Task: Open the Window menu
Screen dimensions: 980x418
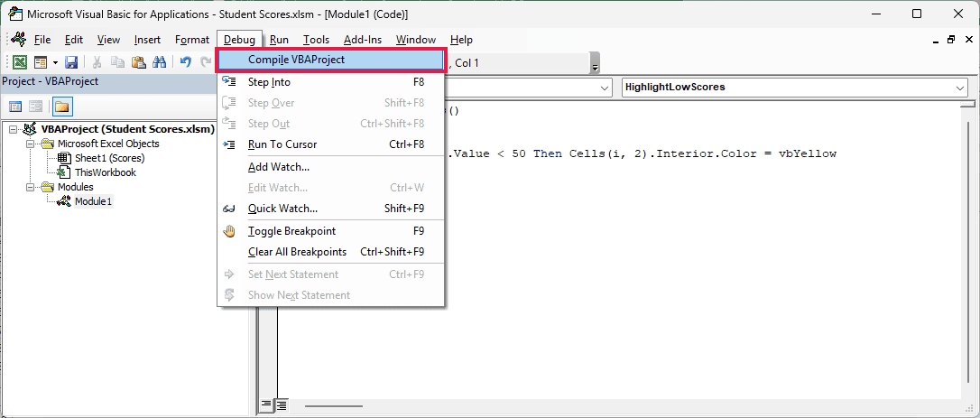Action: click(416, 40)
